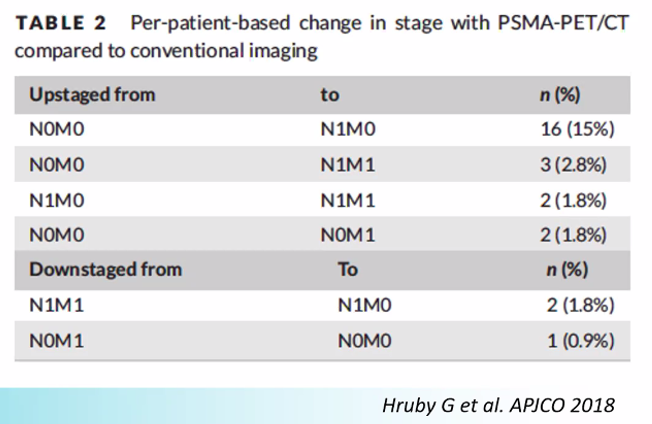This screenshot has height=424, width=652.
Task: Click the TABLE 2 title label
Action: coord(61,23)
